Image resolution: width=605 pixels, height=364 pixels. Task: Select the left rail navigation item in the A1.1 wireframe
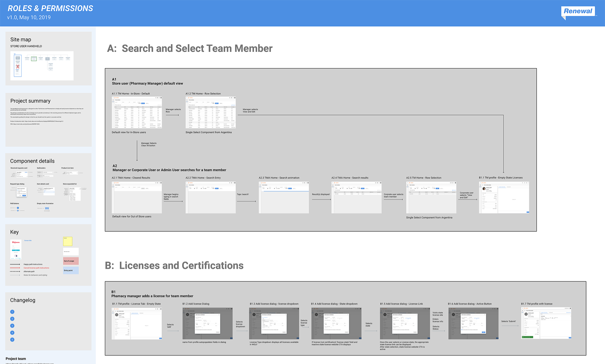[113, 102]
